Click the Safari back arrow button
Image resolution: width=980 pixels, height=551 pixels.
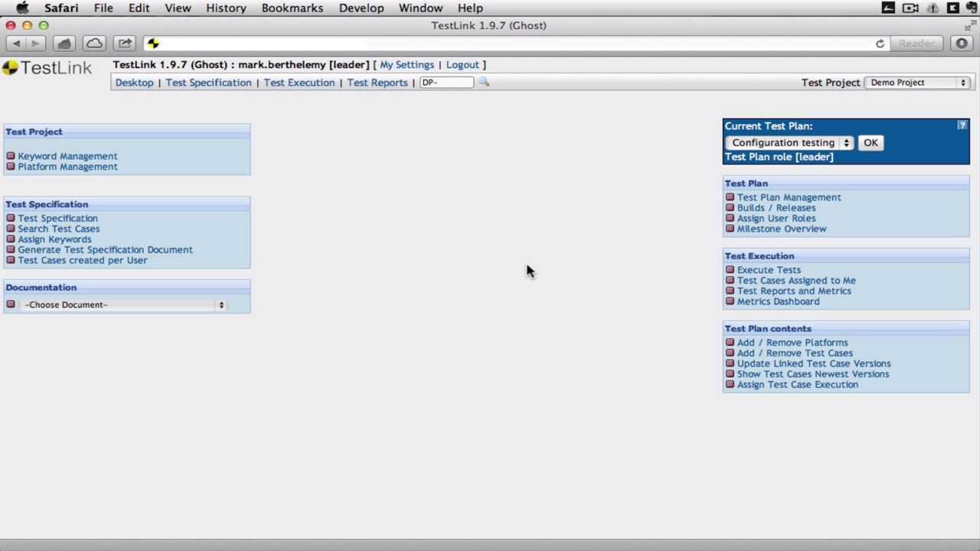[x=17, y=44]
